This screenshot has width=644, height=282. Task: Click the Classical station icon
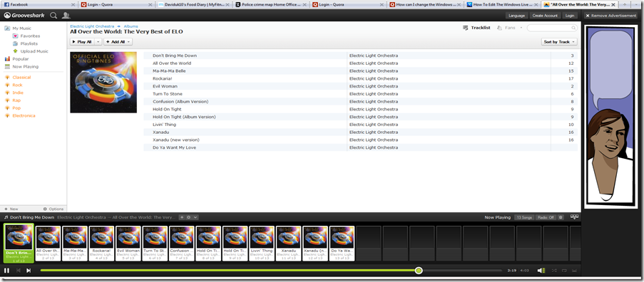(x=7, y=78)
